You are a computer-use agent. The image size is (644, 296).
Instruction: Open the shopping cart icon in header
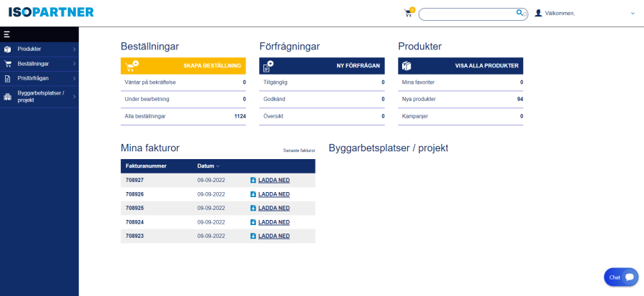[408, 13]
